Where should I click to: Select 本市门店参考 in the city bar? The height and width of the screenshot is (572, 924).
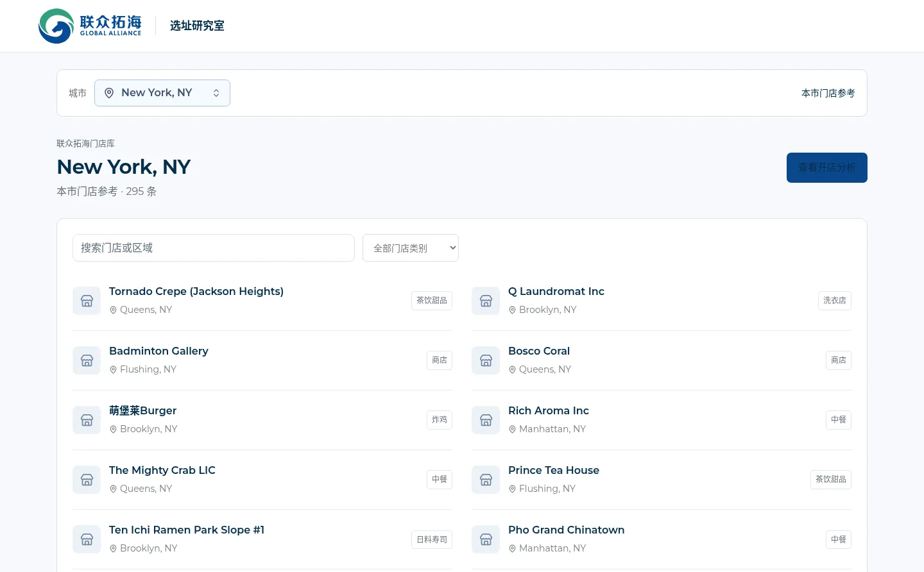point(828,93)
